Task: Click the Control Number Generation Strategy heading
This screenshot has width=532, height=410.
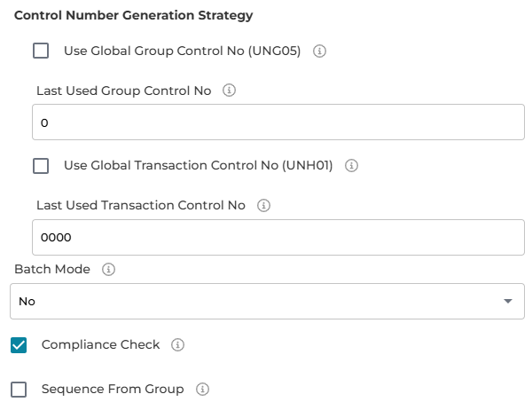Action: (133, 15)
